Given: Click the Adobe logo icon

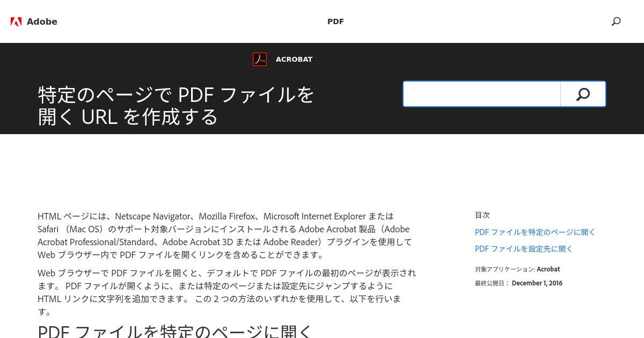Looking at the screenshot, I should pyautogui.click(x=16, y=21).
